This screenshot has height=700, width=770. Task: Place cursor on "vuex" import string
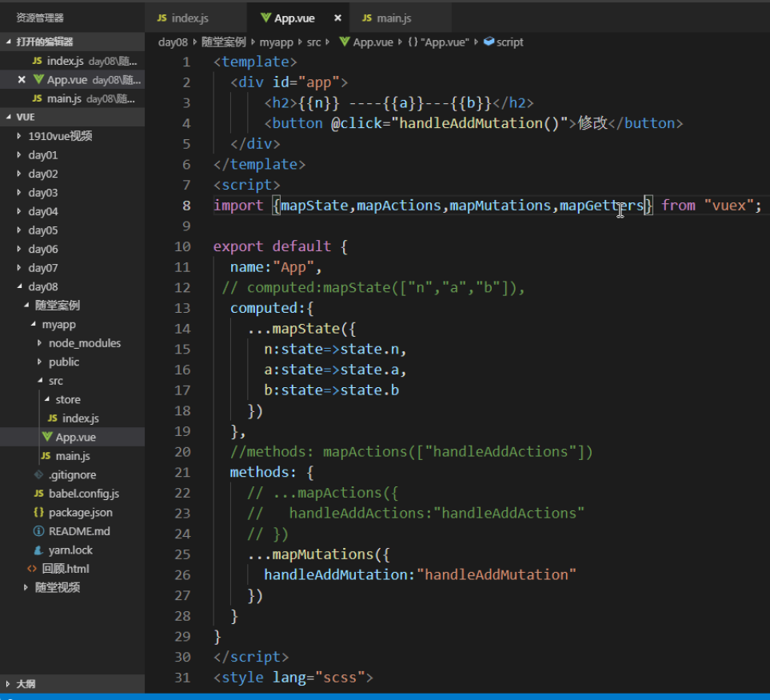point(728,206)
